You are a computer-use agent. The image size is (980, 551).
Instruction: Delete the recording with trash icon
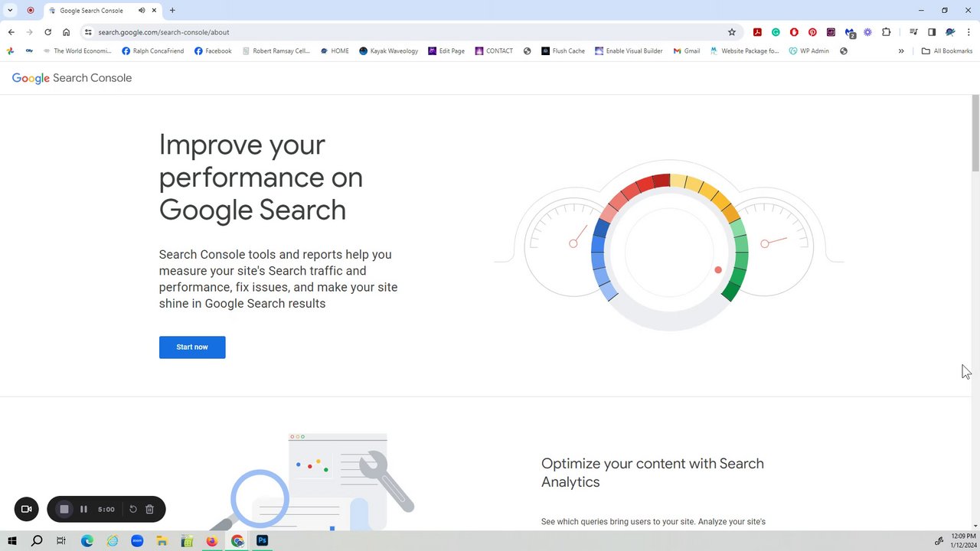click(150, 509)
